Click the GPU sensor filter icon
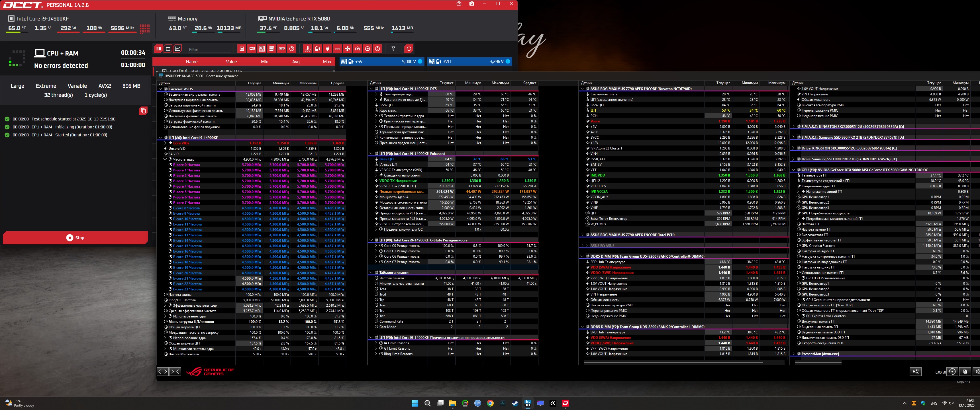Viewport: 980px width, 410px height. (252, 49)
